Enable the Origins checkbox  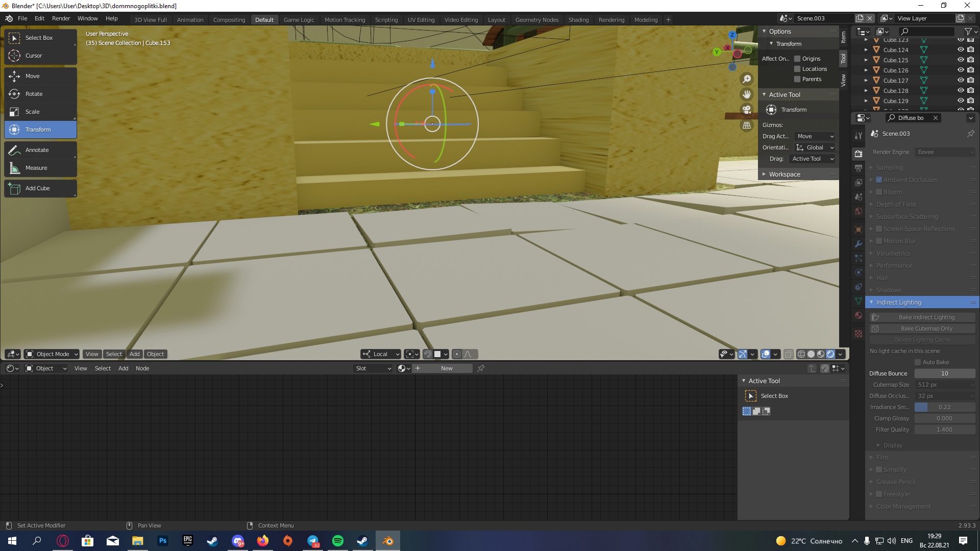pos(797,59)
